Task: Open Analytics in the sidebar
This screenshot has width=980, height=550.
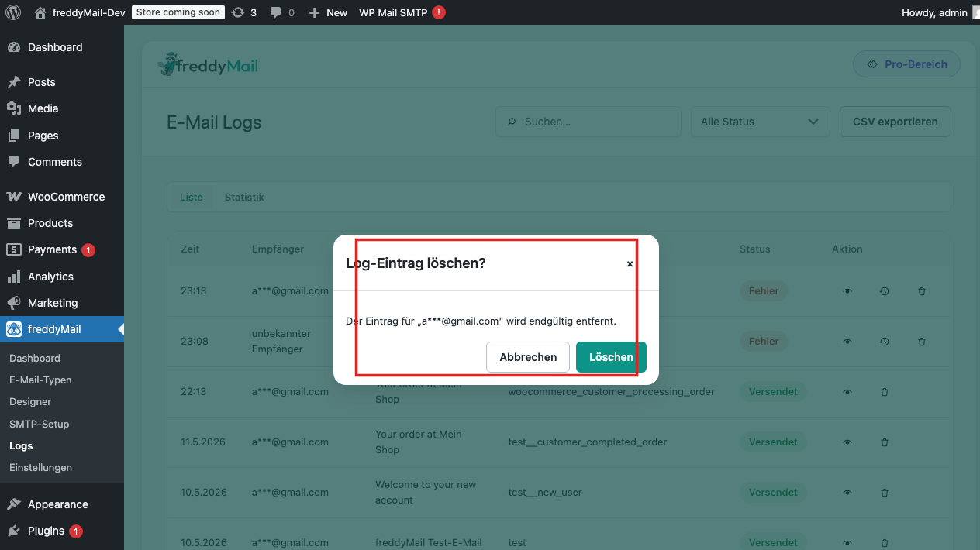Action: pos(62,277)
